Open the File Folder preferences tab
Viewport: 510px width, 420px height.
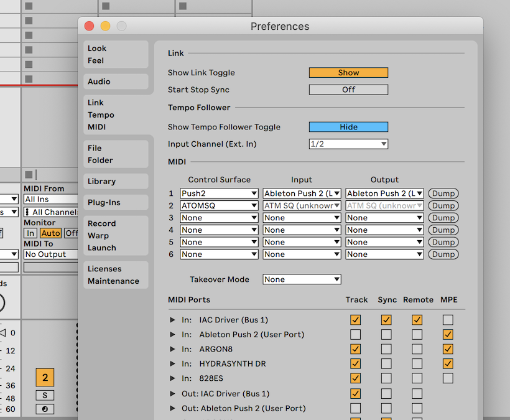click(116, 154)
